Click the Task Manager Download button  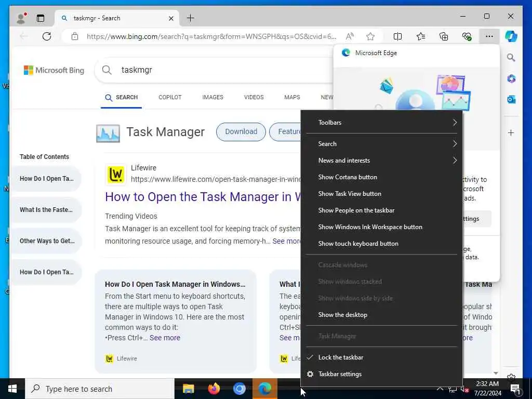241,131
